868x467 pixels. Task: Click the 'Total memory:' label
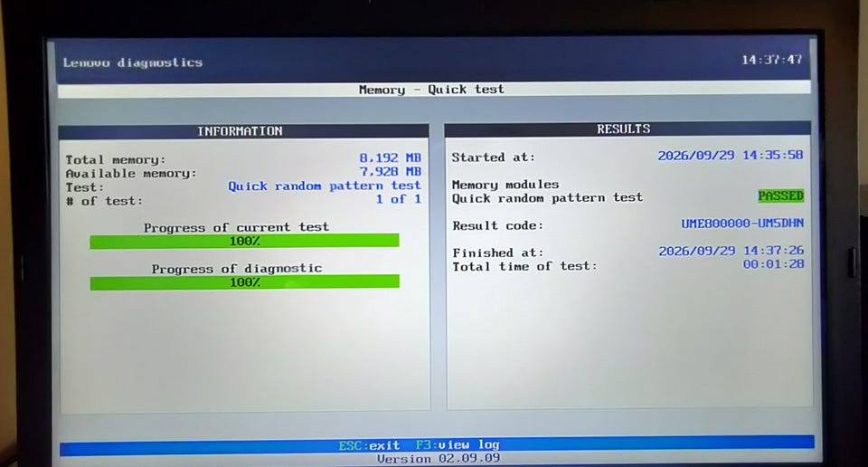tap(116, 159)
